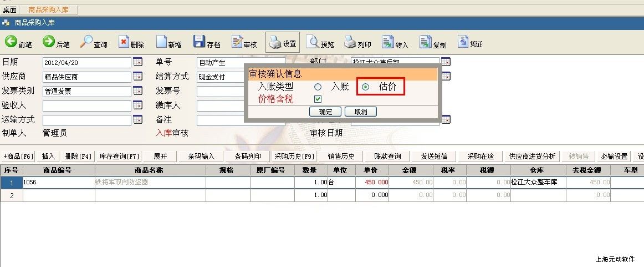Open 预览 print preview
Screen dimensions: 644x267
[x=312, y=42]
